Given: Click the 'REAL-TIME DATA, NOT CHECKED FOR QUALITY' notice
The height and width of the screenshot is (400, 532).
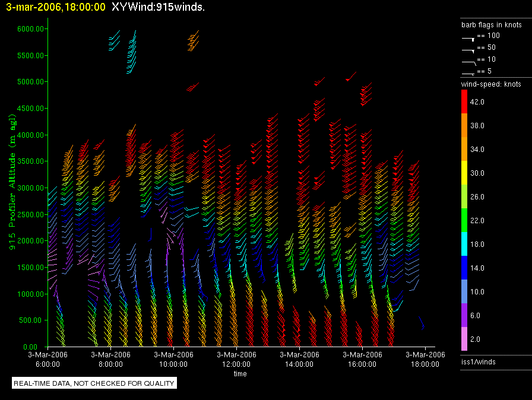Looking at the screenshot, I should pos(94,383).
